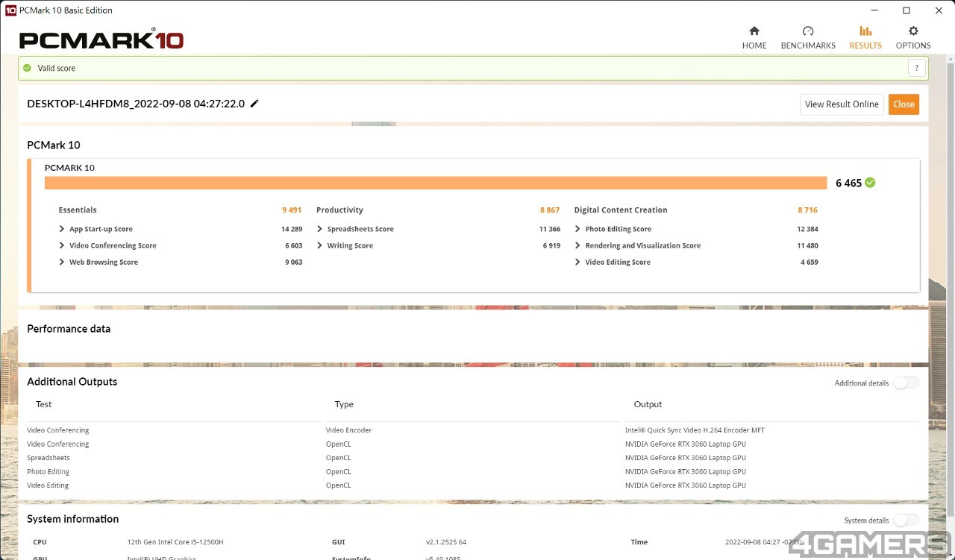
Task: Click the GUI version v2.1.2525 64
Action: (x=446, y=542)
